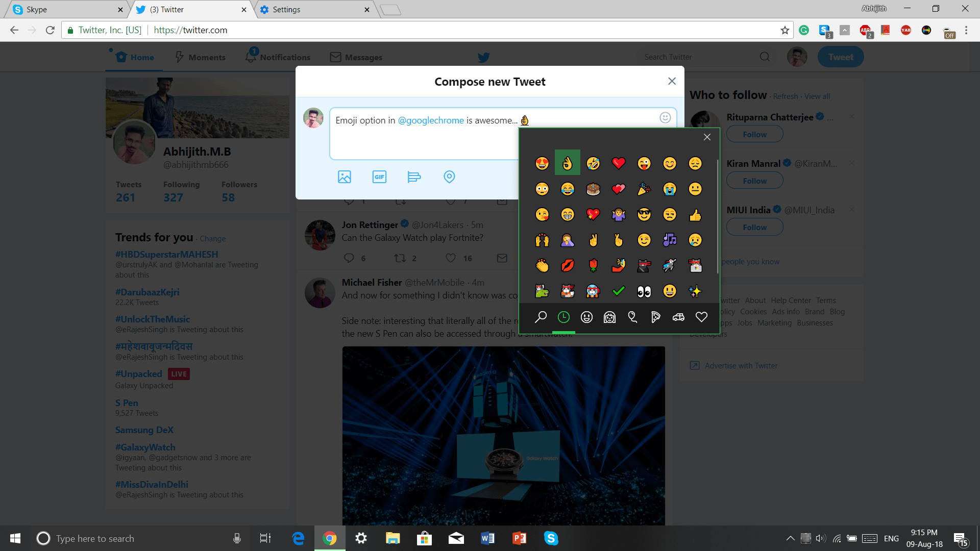The image size is (980, 551).
Task: Open food and plants emoji category
Action: [x=655, y=317]
